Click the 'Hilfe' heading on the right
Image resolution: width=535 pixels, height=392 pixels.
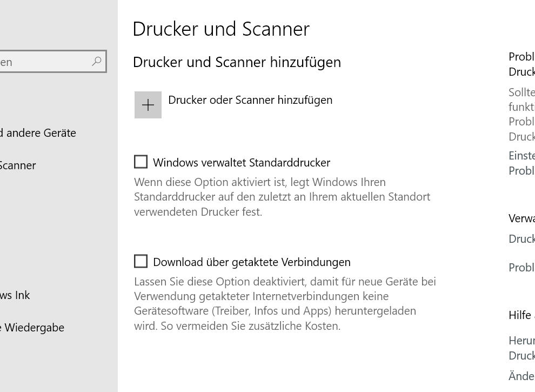coord(520,315)
